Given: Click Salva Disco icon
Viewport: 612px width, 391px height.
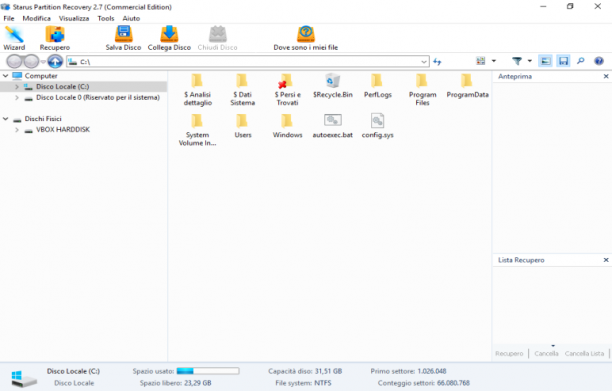Looking at the screenshot, I should [x=123, y=38].
